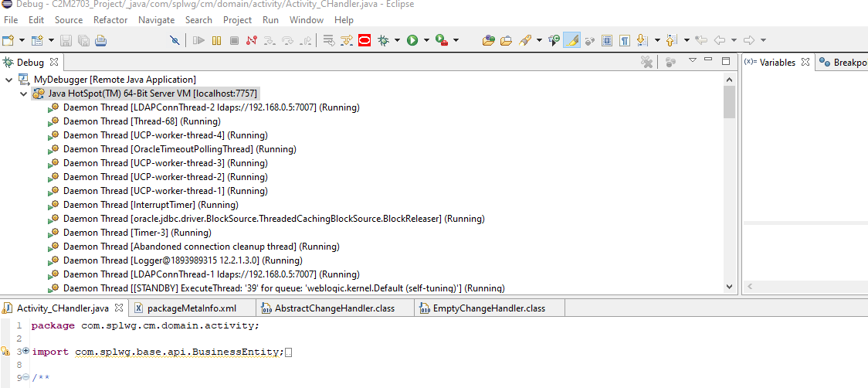Open the New wizard dropdown arrow
The image size is (868, 388).
coord(22,40)
